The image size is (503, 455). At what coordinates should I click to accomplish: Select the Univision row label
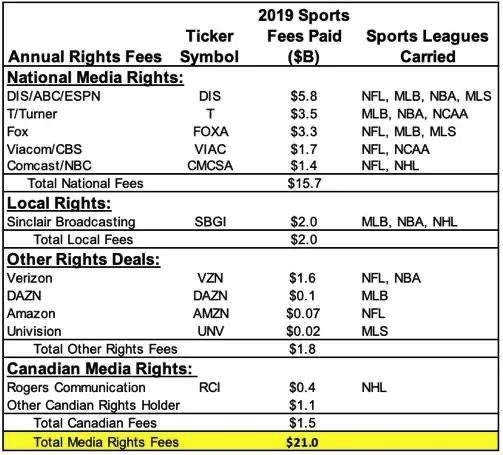coord(34,331)
